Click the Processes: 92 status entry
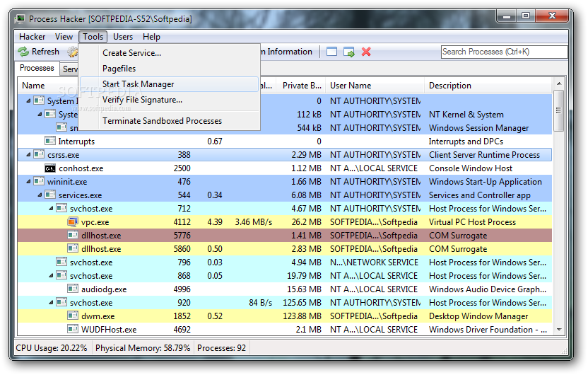Viewport: 588px width, 375px height. pos(222,348)
